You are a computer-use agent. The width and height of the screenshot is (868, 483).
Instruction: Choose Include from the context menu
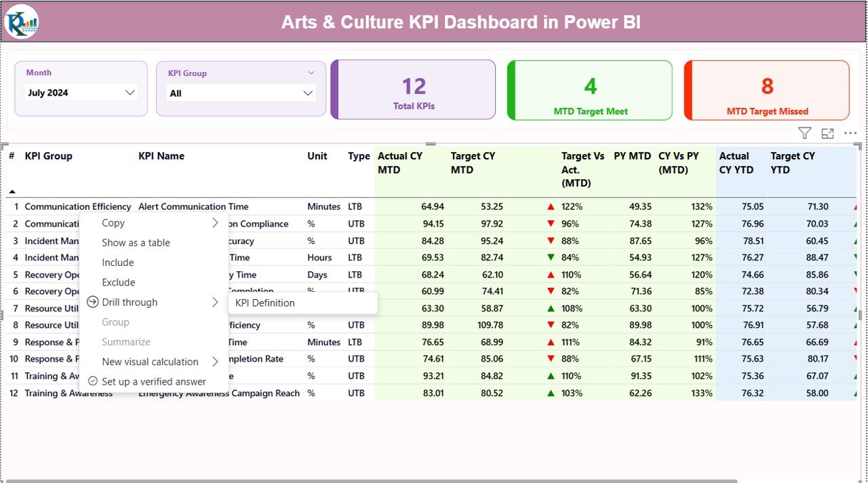[118, 263]
